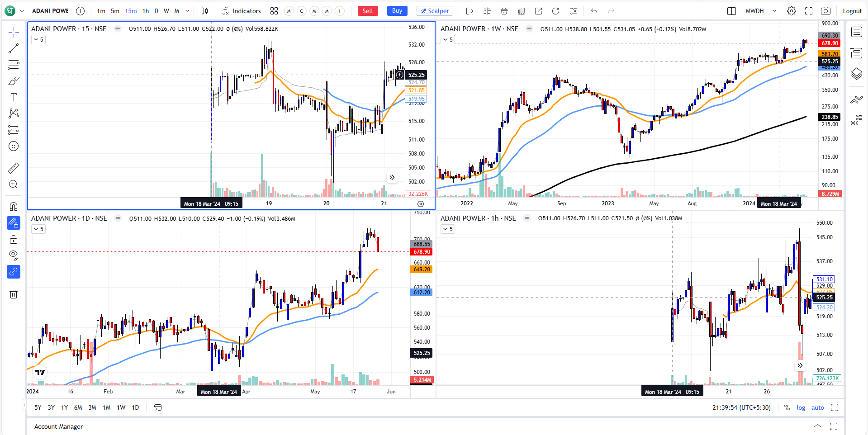
Task: Open the go-to-date calendar icon
Action: tap(157, 407)
